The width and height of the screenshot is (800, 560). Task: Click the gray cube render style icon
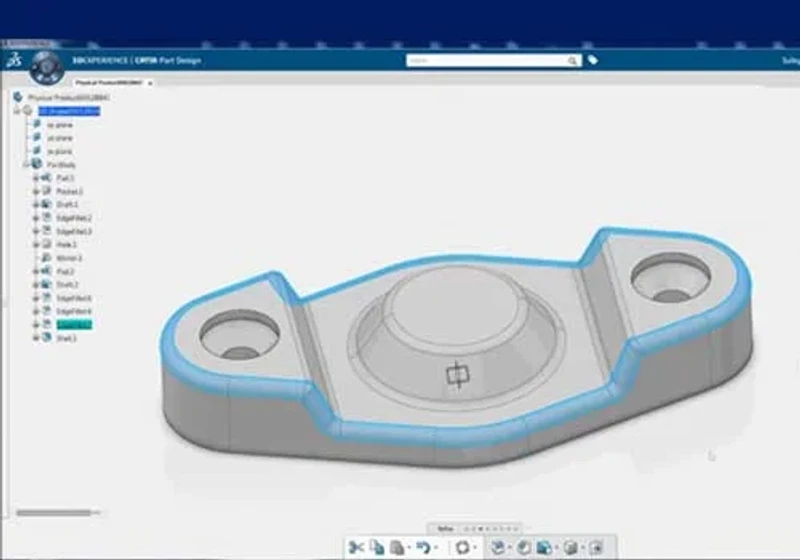[x=571, y=548]
